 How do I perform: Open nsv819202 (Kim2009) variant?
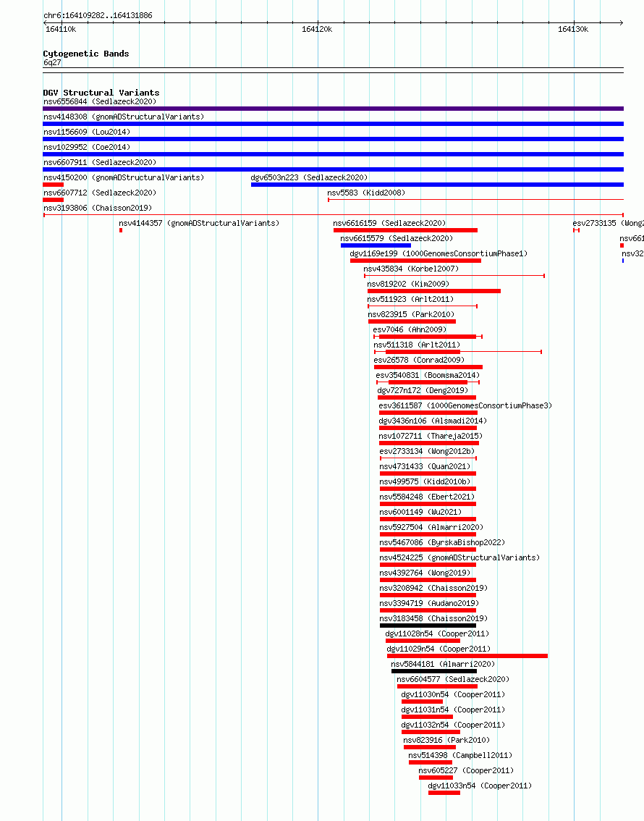pos(408,284)
